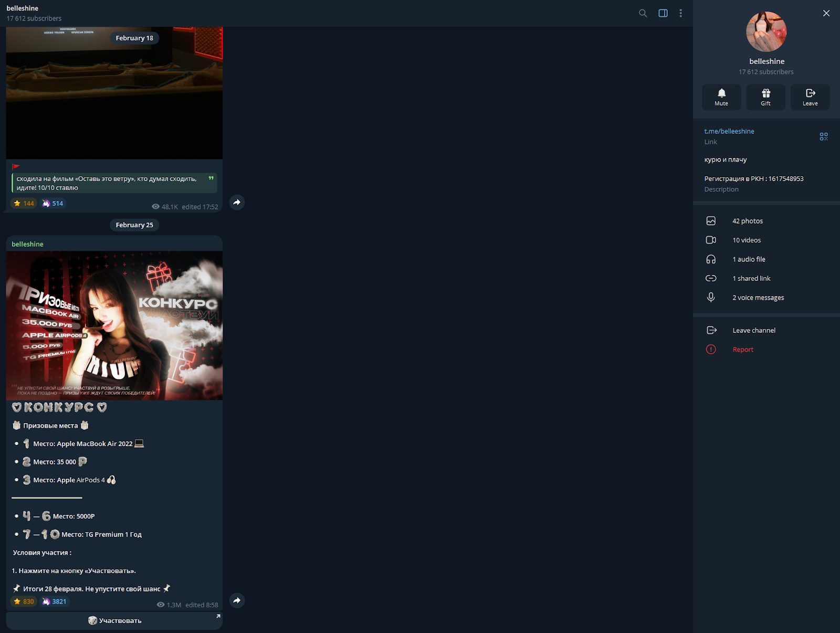Open the three-dot more options menu
This screenshot has height=633, width=840.
(680, 13)
